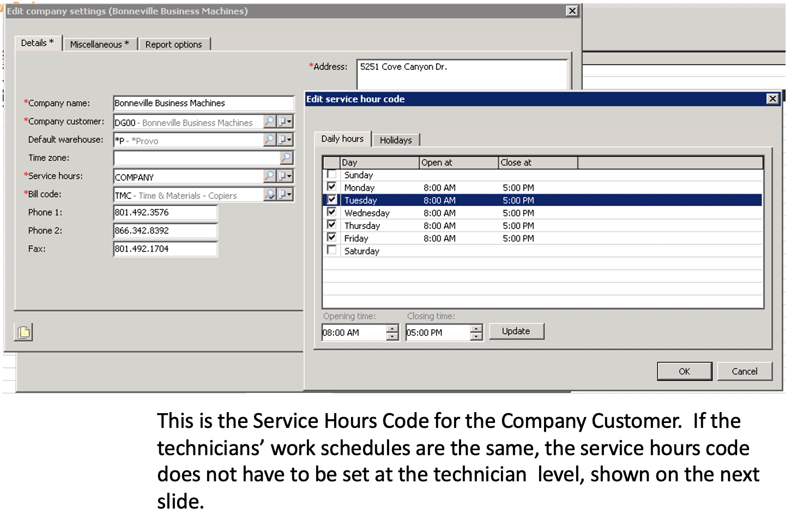Switch to the Miscellaneous tab
The width and height of the screenshot is (797, 532).
pos(100,44)
